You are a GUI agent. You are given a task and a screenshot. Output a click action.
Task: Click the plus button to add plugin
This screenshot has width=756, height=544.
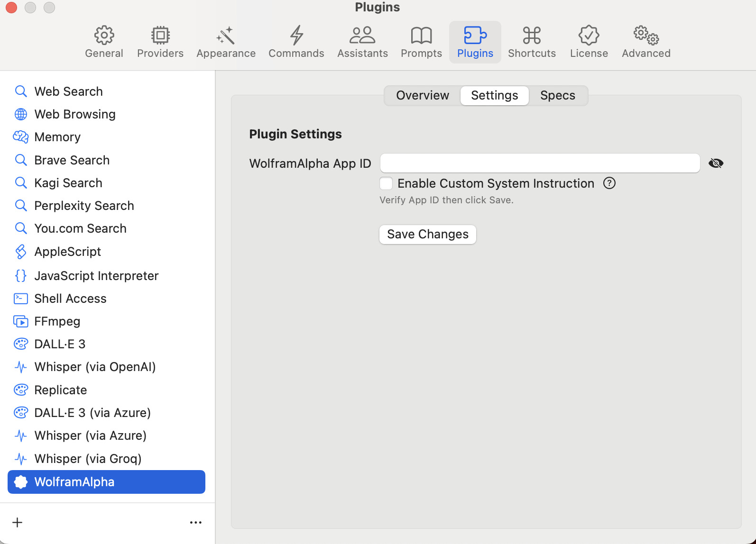pyautogui.click(x=18, y=522)
